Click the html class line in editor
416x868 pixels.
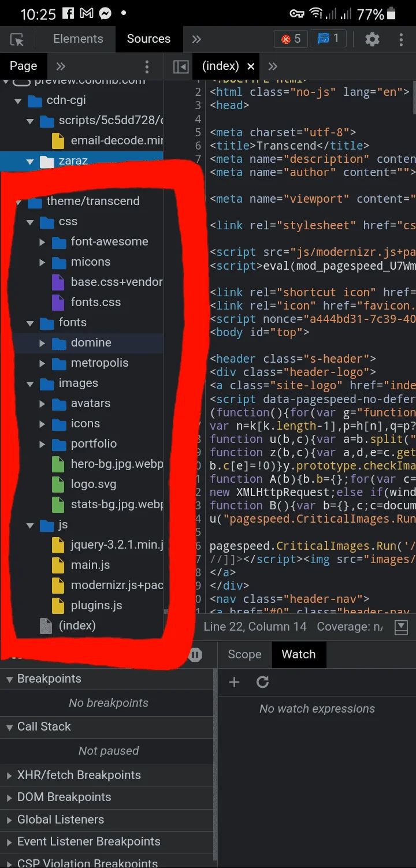point(310,92)
